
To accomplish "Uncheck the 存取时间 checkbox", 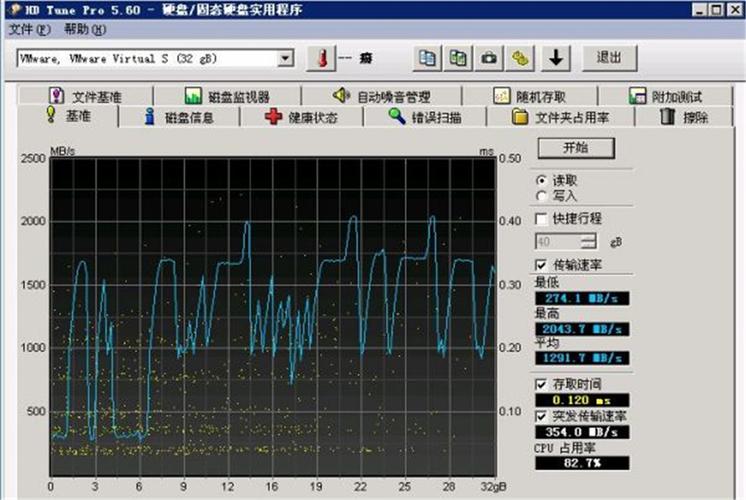I will click(541, 384).
